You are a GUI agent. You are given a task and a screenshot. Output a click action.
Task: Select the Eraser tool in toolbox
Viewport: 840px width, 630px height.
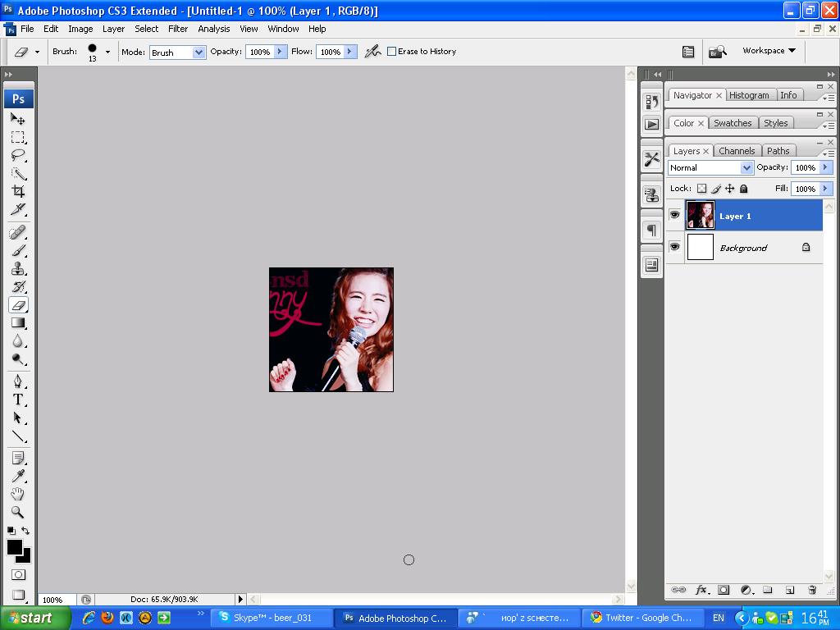pyautogui.click(x=18, y=305)
